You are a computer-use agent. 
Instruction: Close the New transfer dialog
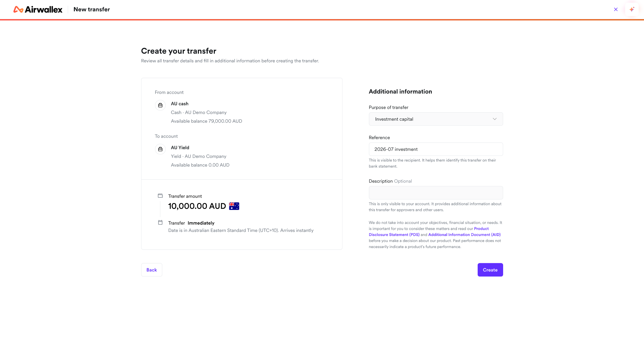[616, 9]
